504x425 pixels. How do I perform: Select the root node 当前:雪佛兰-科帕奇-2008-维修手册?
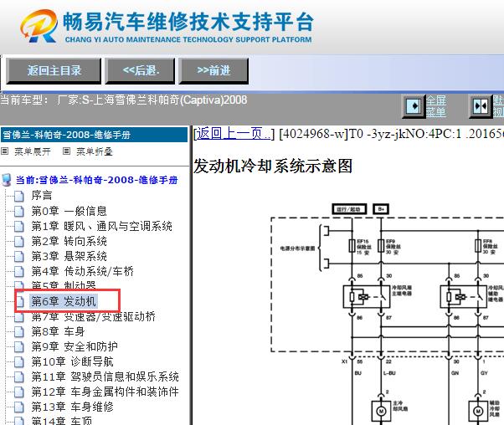click(x=97, y=180)
